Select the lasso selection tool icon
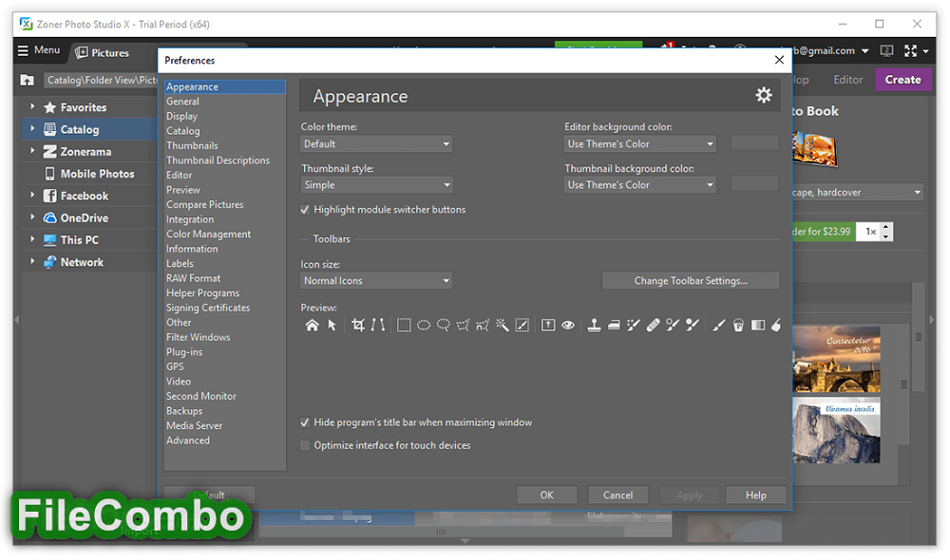Image resolution: width=950 pixels, height=560 pixels. click(x=444, y=326)
